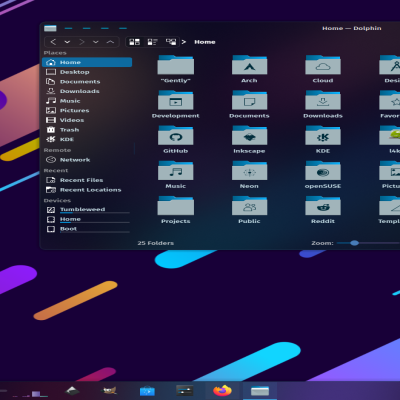This screenshot has width=400, height=400.
Task: Select the cut-off Favor… star folder
Action: 390,105
